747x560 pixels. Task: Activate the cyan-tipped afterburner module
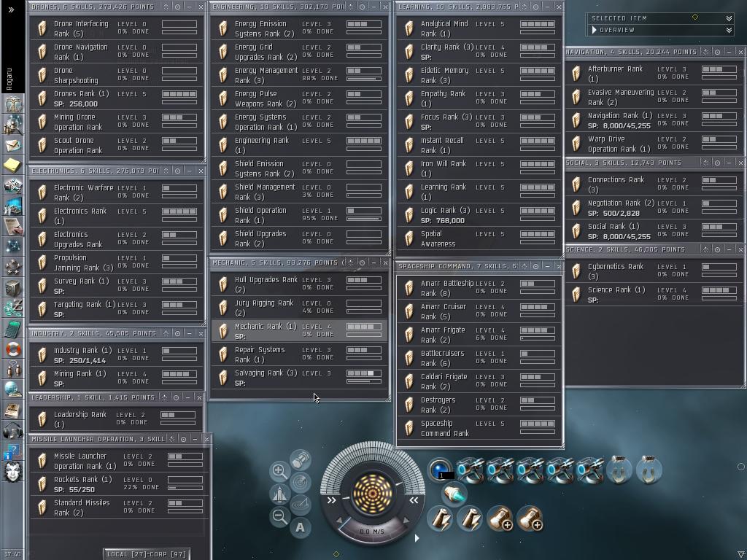click(454, 494)
